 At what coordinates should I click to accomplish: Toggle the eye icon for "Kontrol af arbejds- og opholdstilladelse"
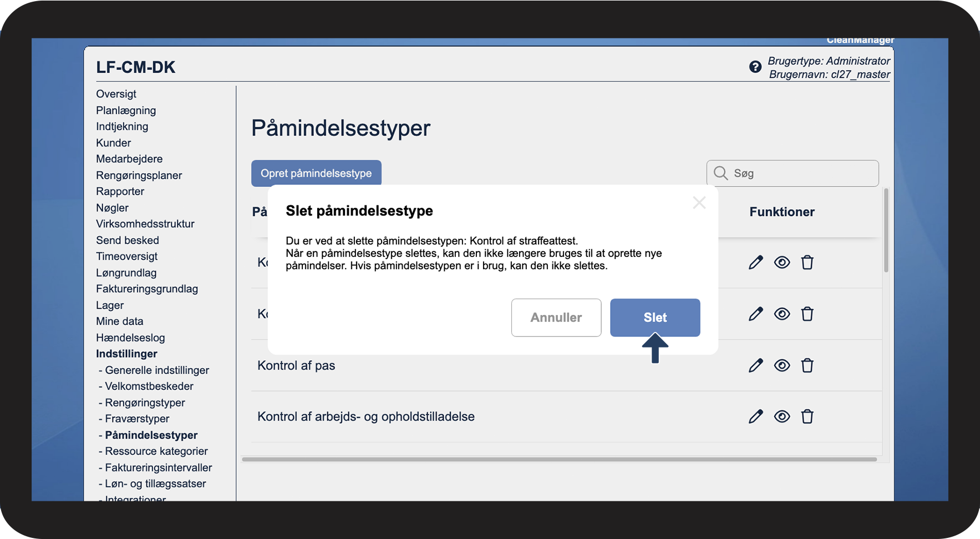782,416
